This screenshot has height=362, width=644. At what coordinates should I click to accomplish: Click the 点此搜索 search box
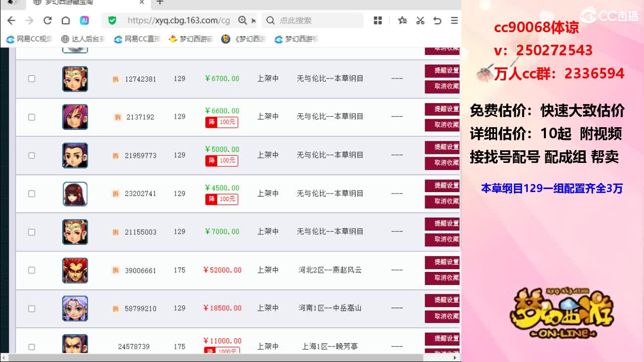point(313,21)
